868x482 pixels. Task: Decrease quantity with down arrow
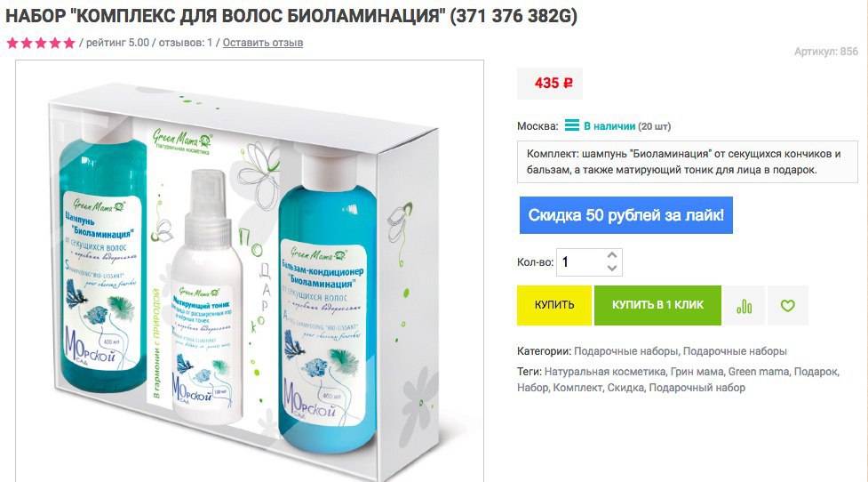tap(612, 269)
